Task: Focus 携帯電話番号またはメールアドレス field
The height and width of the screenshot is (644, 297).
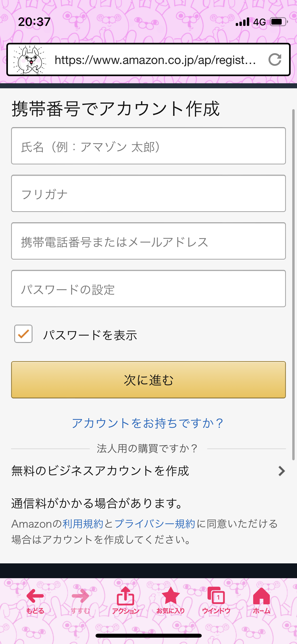Action: 148,241
